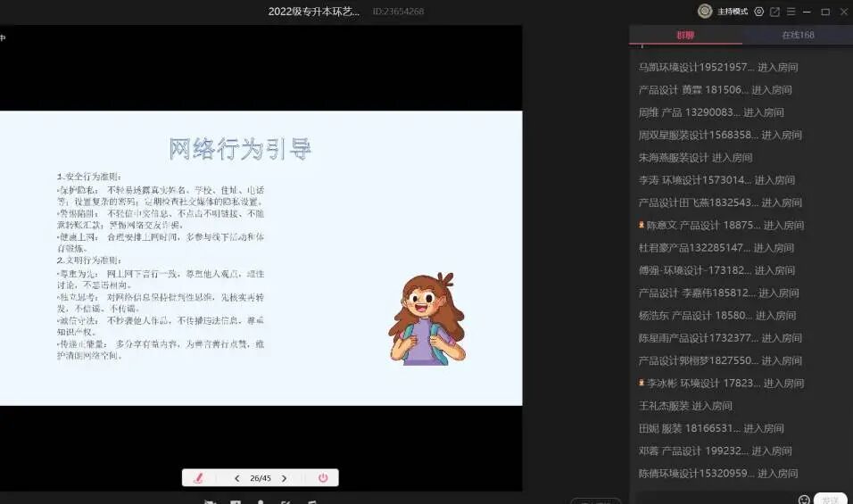The image size is (853, 504).
Task: Go to previous slide arrow
Action: coord(236,478)
